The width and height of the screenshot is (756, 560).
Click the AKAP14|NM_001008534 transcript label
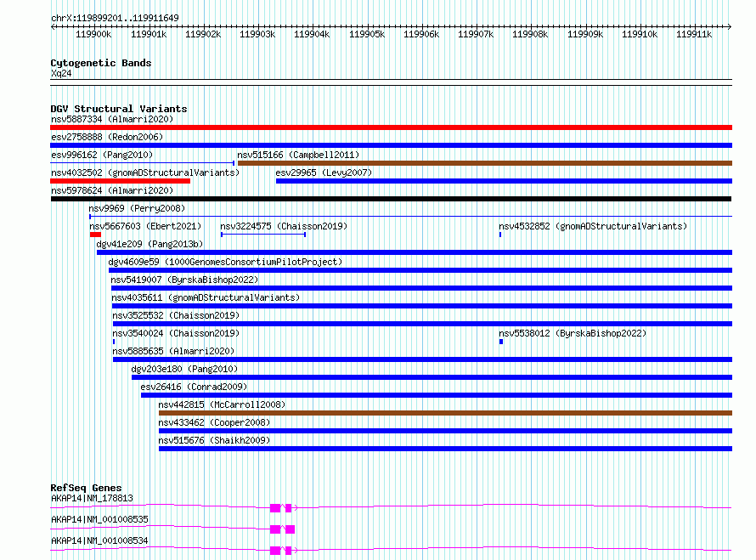[x=99, y=540]
